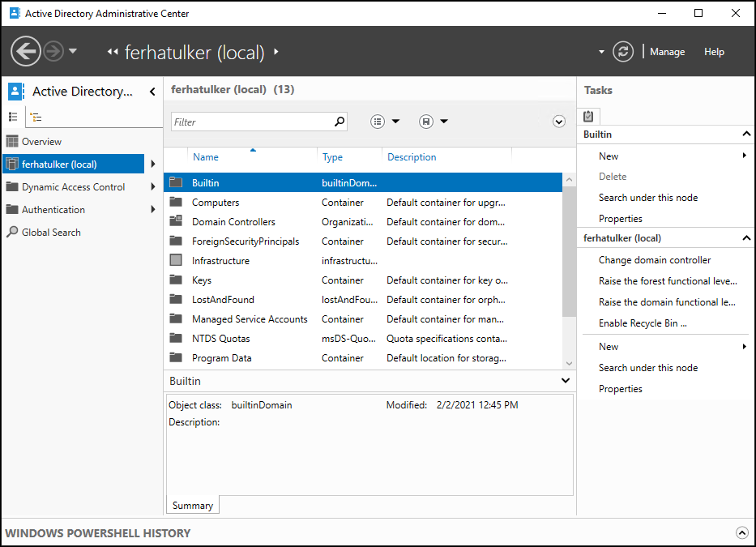Screen dimensions: 756x547
Task: Open the Manage menu
Action: click(668, 52)
